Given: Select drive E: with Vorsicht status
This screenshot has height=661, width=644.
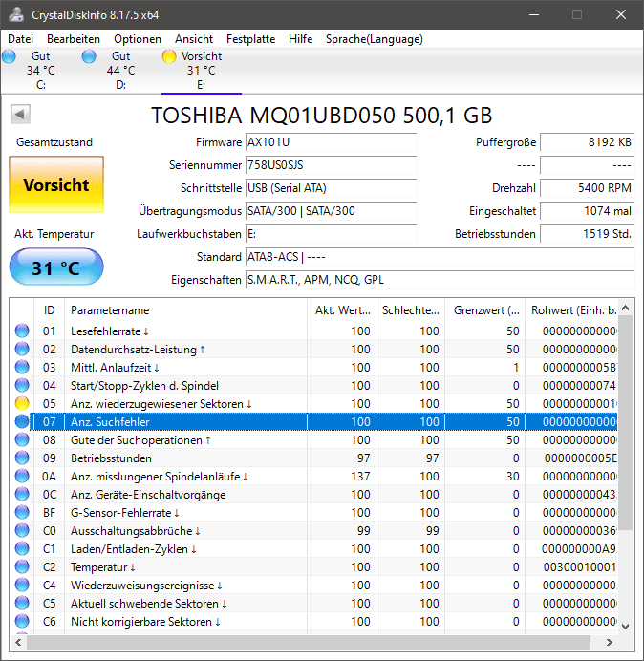Looking at the screenshot, I should 202,71.
